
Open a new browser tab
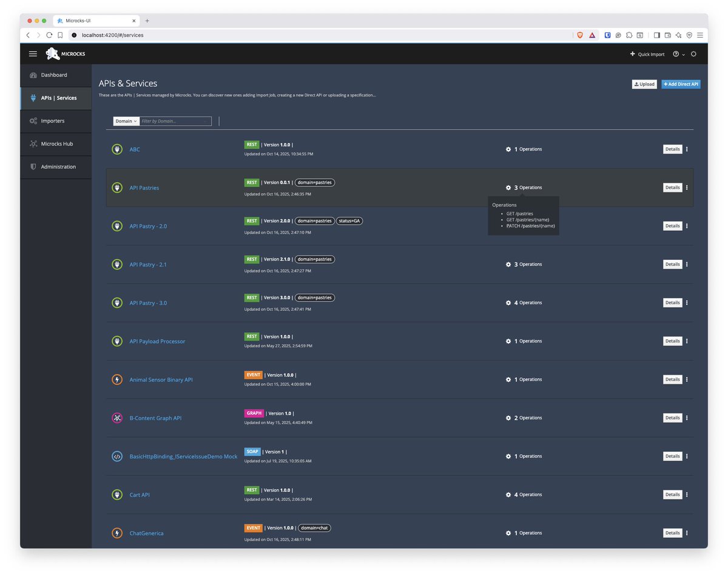pos(147,21)
